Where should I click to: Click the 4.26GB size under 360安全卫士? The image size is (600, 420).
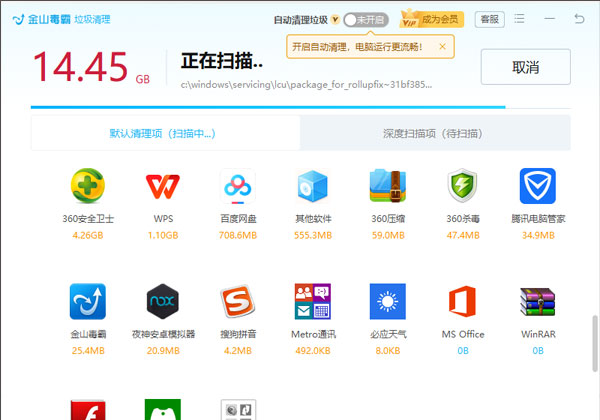coord(88,235)
